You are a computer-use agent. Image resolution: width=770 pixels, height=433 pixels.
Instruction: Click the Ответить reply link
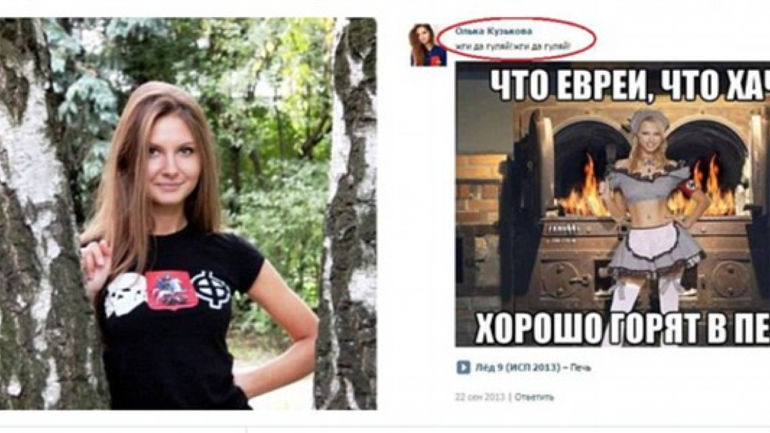click(534, 397)
